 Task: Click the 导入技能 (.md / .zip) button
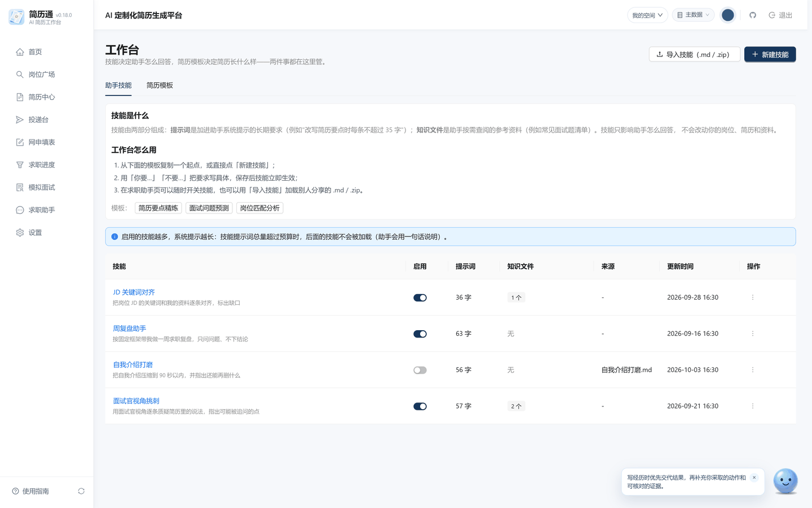pos(694,54)
